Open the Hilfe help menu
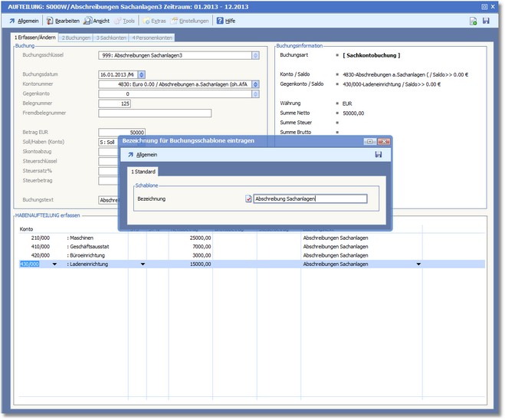Viewport: 505px width, 420px height. 225,21
